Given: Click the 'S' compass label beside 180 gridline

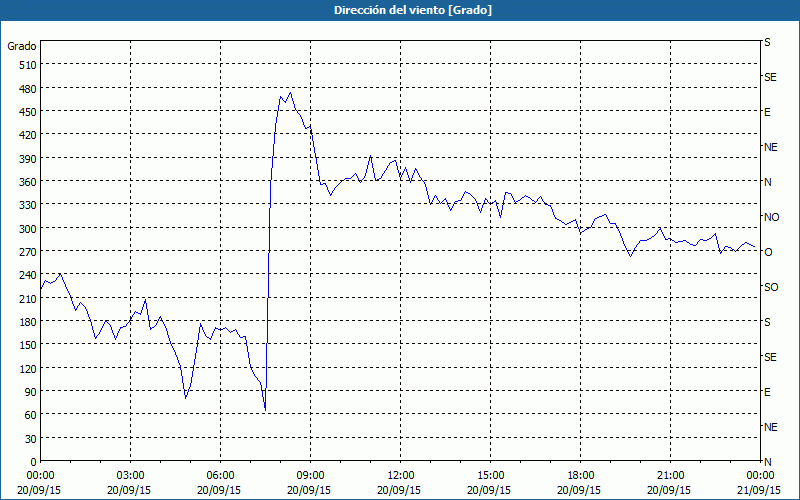Looking at the screenshot, I should 767,322.
